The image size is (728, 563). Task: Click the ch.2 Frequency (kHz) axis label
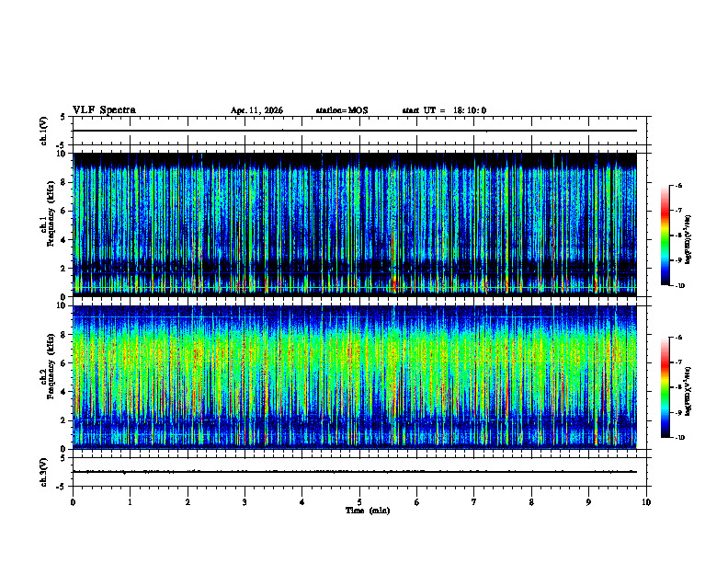(48, 366)
